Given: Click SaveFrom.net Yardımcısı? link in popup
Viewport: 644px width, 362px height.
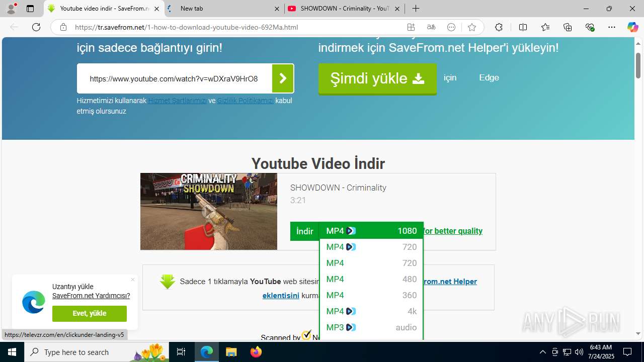Looking at the screenshot, I should (91, 296).
